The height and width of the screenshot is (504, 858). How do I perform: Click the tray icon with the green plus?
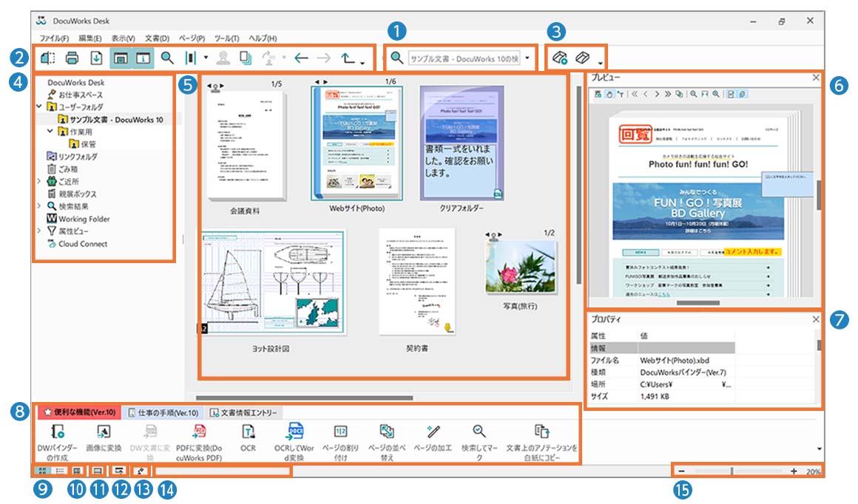pyautogui.click(x=559, y=58)
